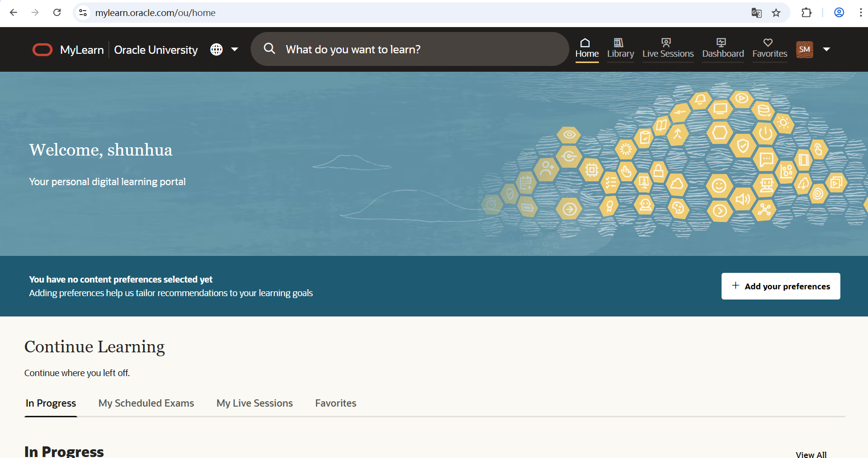Select the In Progress tab
Viewport: 868px width, 458px height.
pos(51,403)
